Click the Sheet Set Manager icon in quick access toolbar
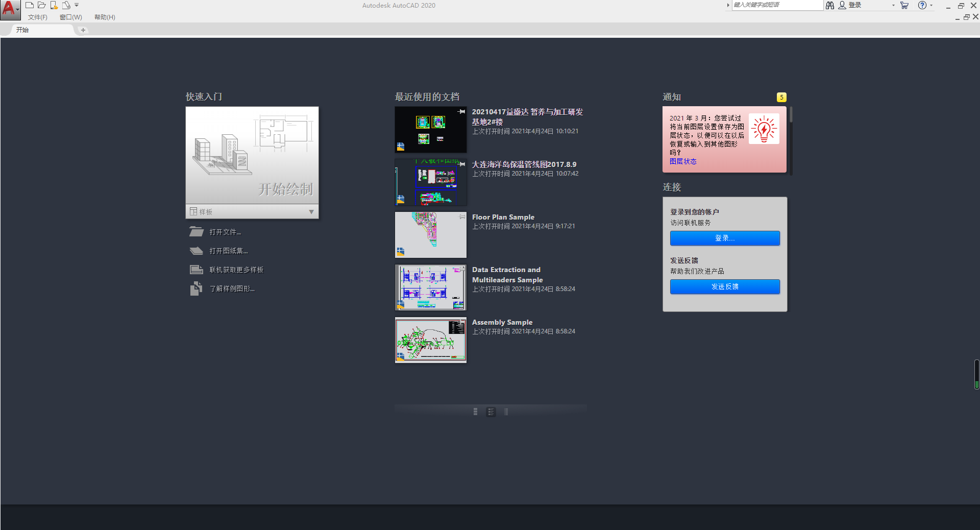 pyautogui.click(x=66, y=5)
